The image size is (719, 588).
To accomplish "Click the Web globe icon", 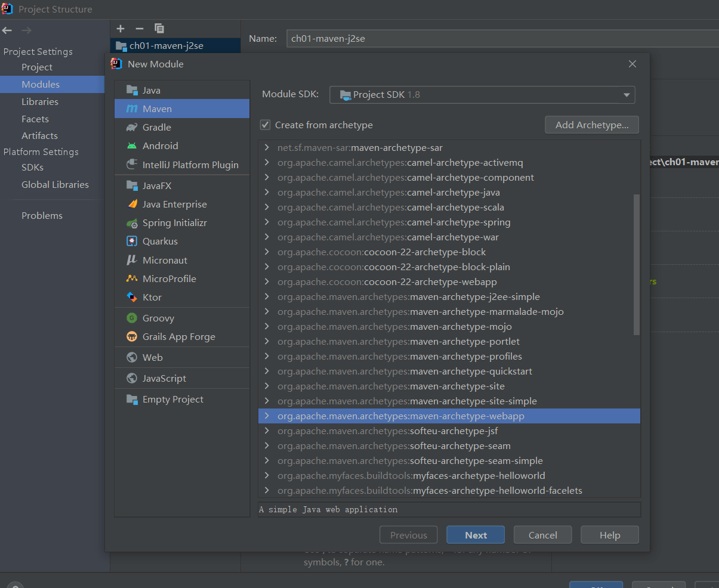I will click(x=132, y=357).
